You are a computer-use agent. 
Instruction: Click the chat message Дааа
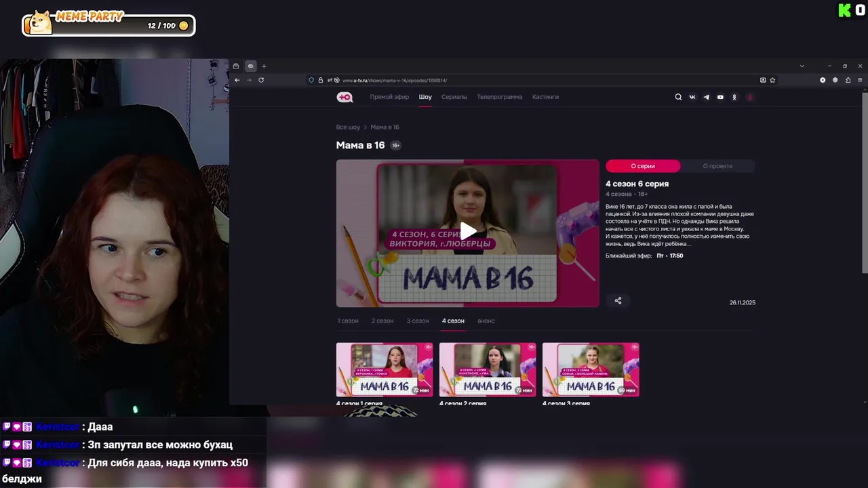100,427
